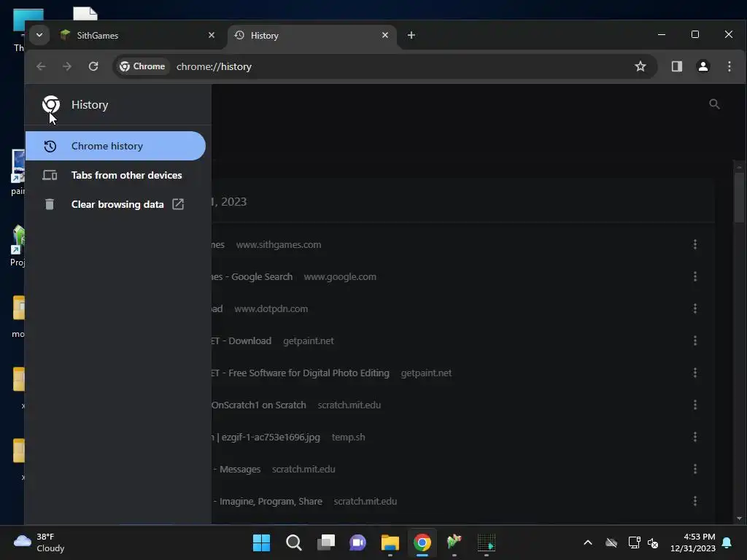The image size is (747, 560).
Task: Open the Google Search history entry
Action: click(252, 276)
